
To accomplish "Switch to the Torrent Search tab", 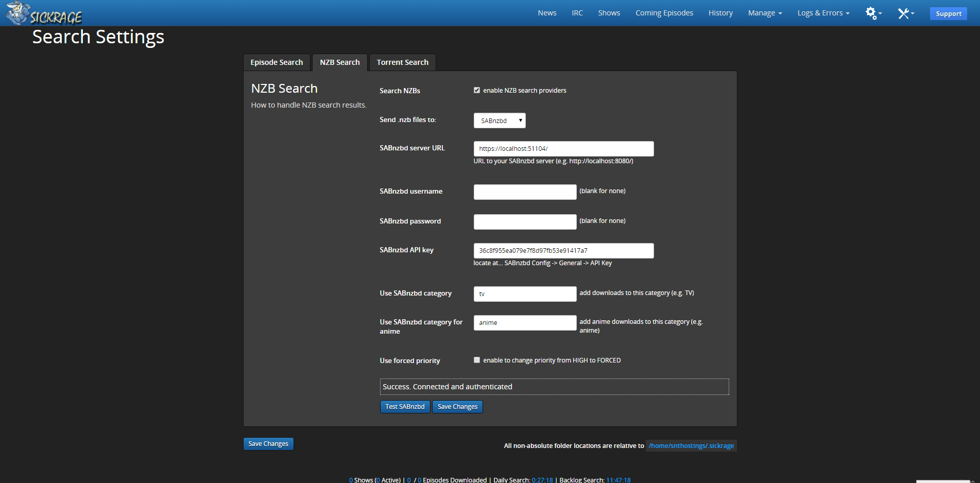I will [402, 62].
